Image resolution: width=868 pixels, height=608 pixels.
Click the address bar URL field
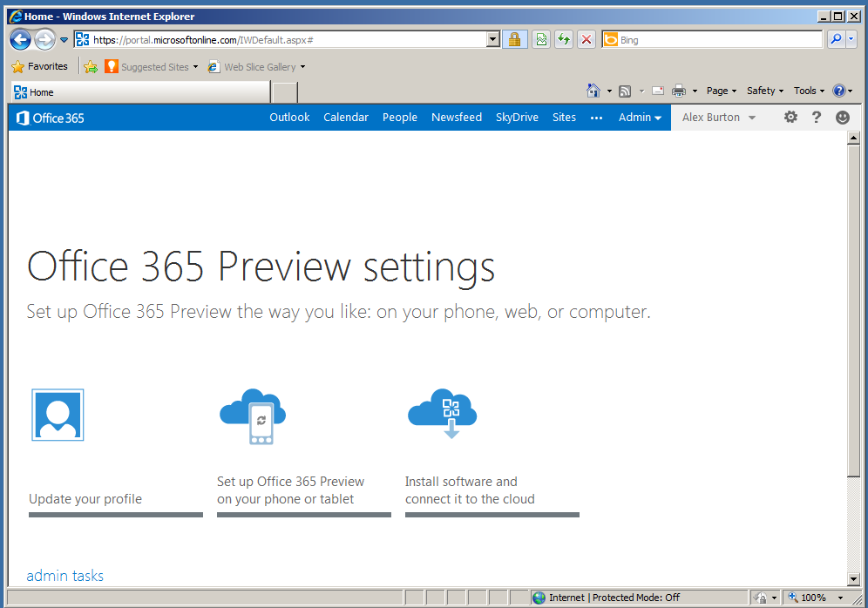[281, 40]
